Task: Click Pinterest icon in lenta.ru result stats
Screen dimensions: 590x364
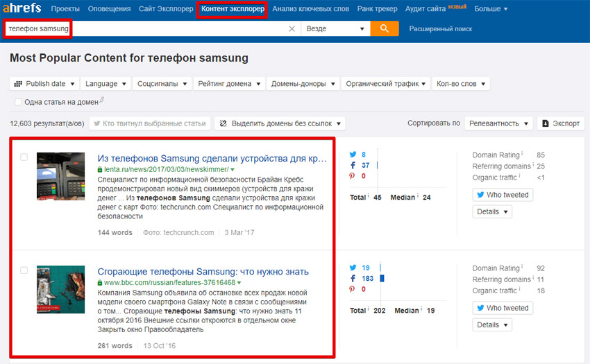Action: (x=352, y=175)
